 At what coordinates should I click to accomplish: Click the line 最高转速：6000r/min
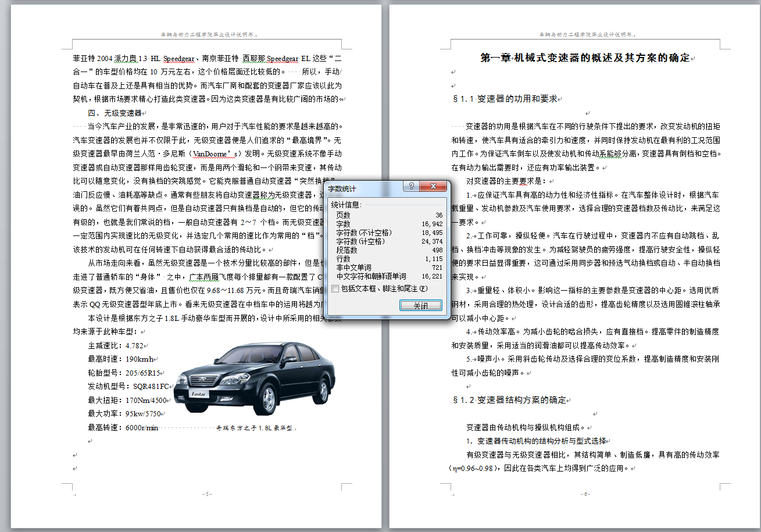(x=123, y=429)
